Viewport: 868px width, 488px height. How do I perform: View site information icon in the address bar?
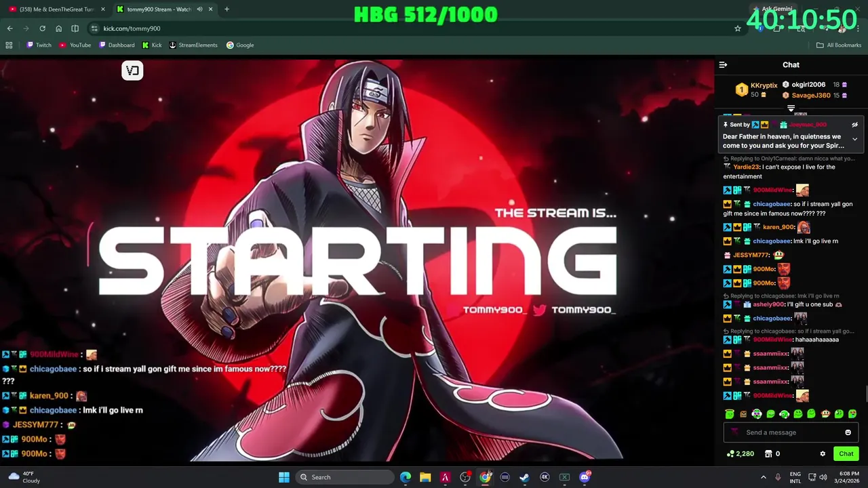[x=94, y=28]
